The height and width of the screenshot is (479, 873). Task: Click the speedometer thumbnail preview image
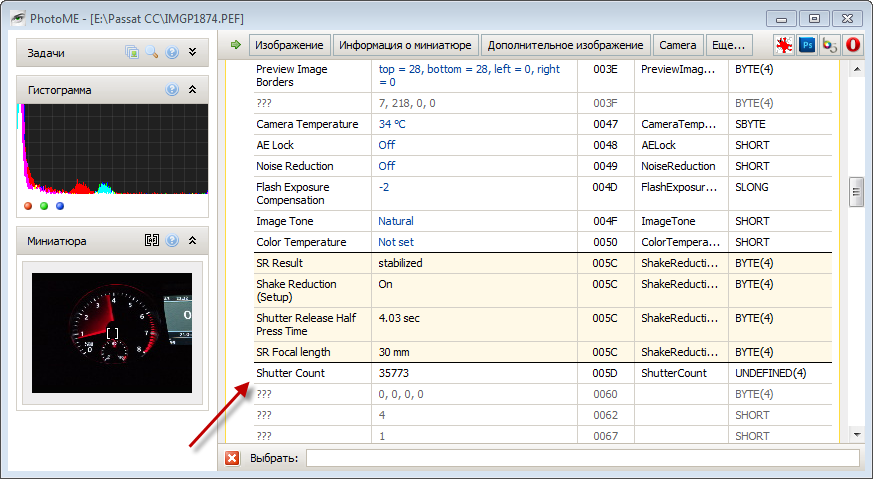pos(112,333)
